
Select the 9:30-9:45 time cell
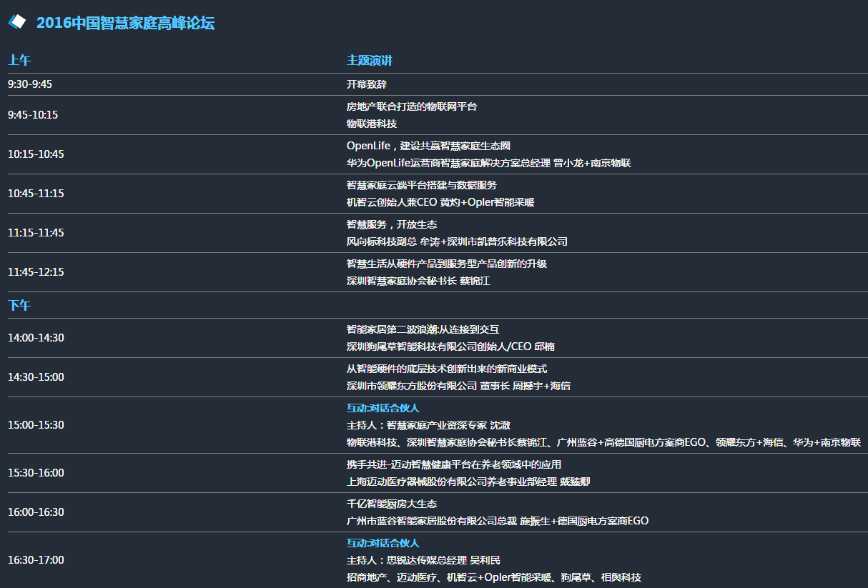[x=30, y=84]
